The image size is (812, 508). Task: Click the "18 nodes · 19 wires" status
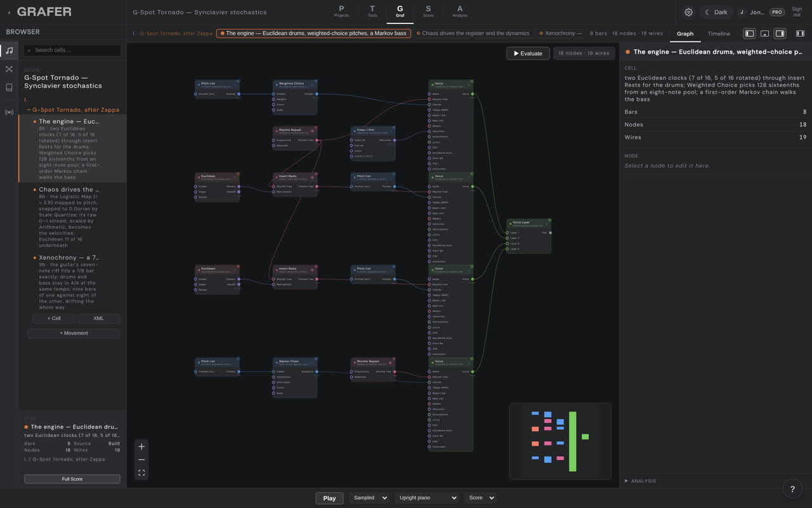(584, 53)
